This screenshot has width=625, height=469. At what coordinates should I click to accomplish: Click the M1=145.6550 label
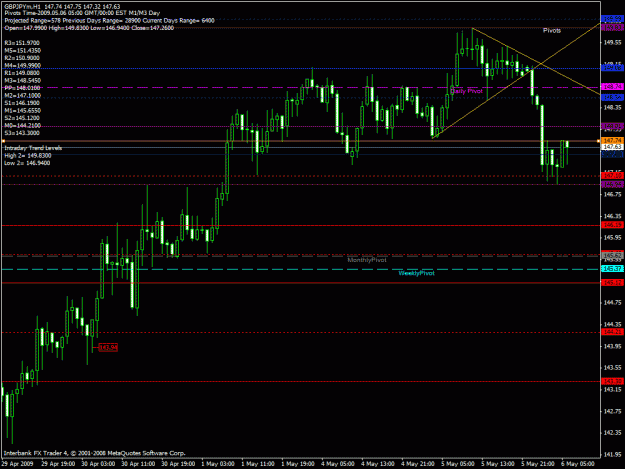22,110
